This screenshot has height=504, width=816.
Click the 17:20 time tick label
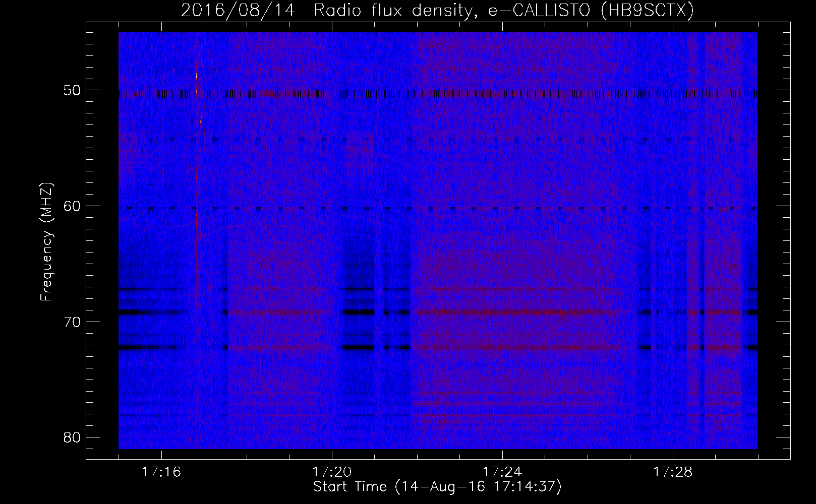point(332,472)
